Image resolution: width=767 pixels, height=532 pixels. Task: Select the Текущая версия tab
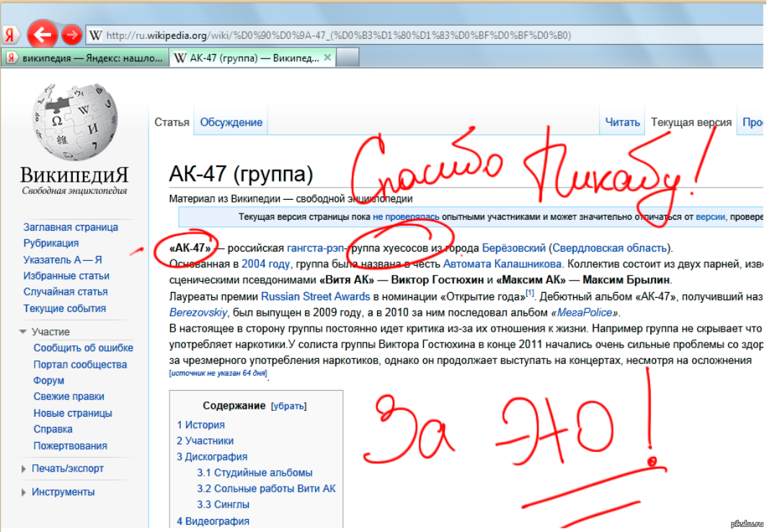coord(691,123)
